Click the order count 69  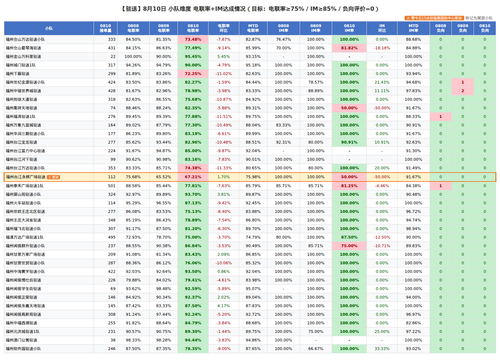(113, 289)
